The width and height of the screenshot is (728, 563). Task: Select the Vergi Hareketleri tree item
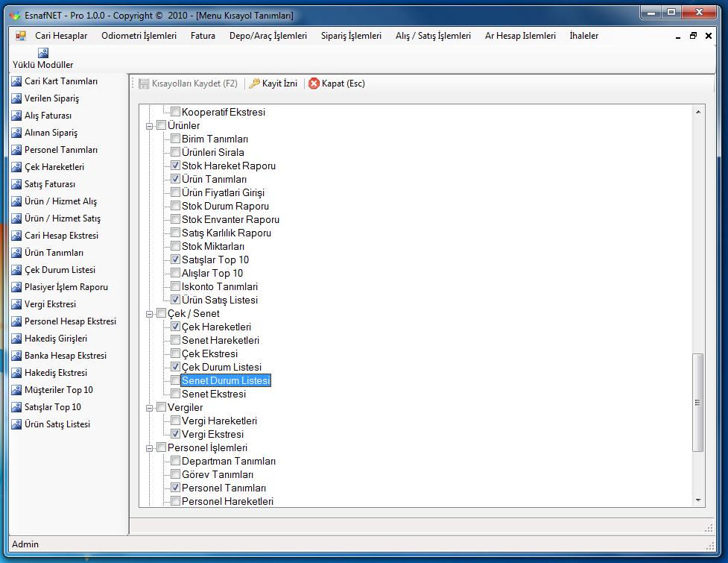(219, 421)
